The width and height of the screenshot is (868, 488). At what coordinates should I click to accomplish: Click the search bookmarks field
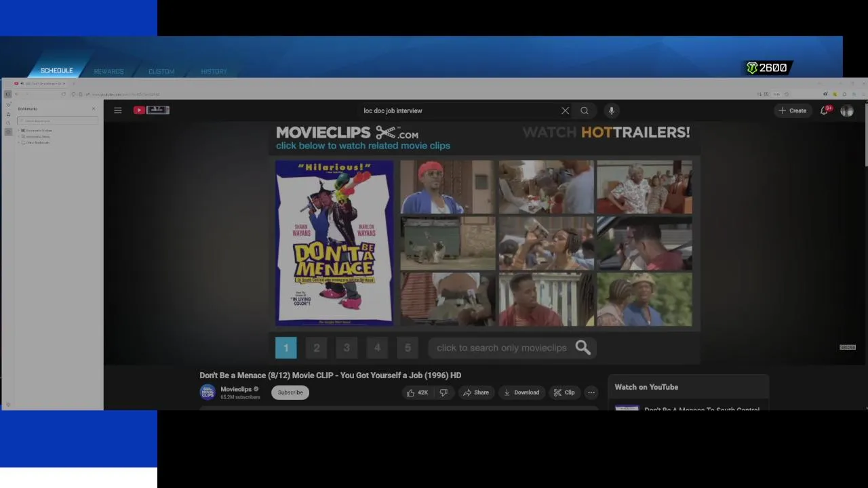58,121
